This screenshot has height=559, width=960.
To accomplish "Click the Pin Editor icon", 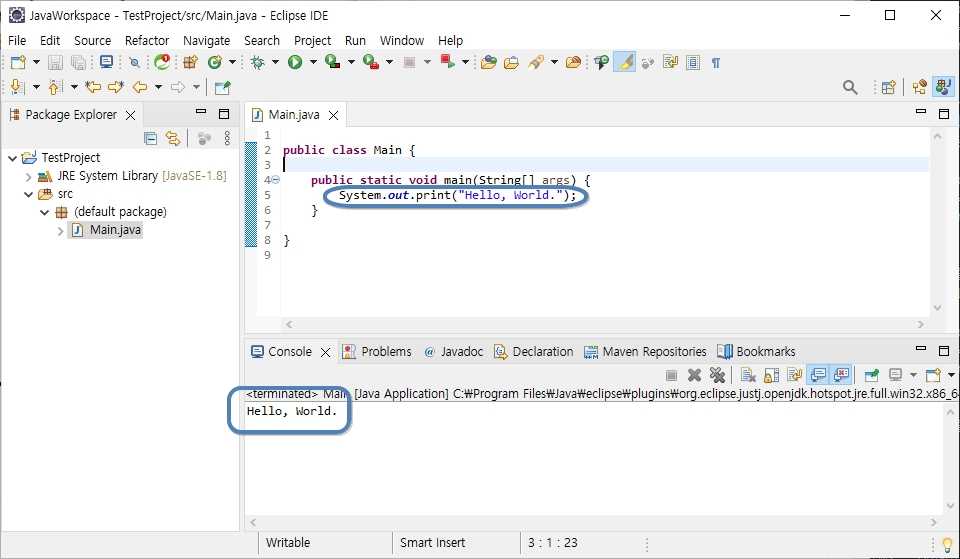I will [222, 88].
